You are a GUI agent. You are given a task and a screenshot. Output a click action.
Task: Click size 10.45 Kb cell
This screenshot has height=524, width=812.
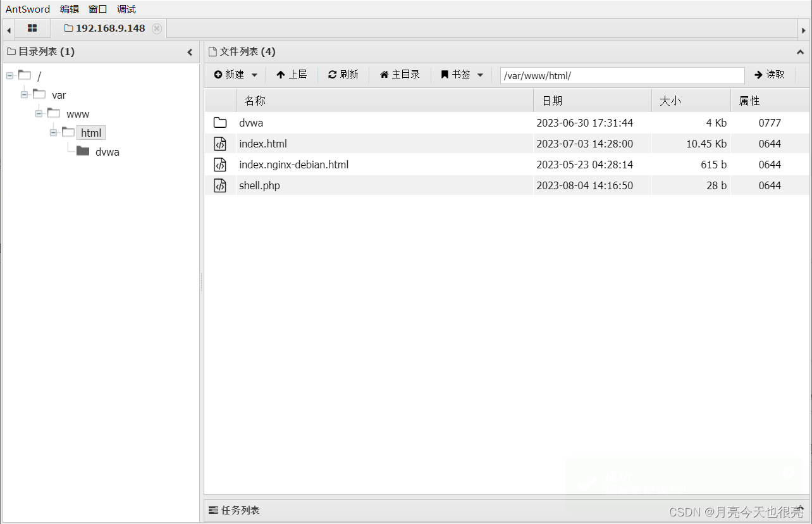[706, 144]
